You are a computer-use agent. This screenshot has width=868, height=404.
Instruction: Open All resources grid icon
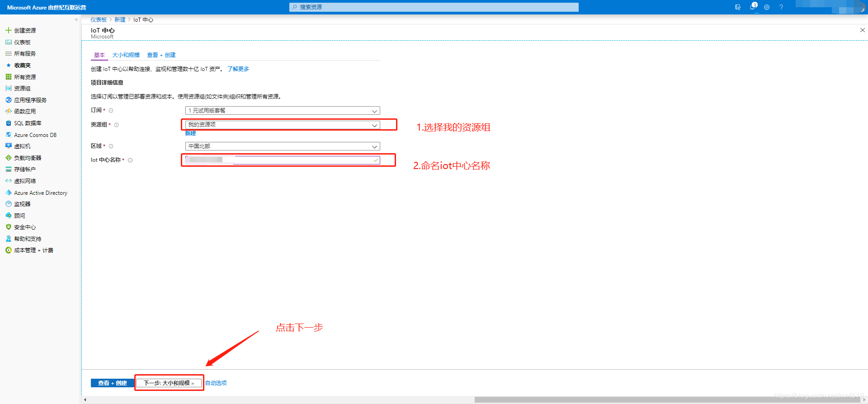(x=8, y=77)
